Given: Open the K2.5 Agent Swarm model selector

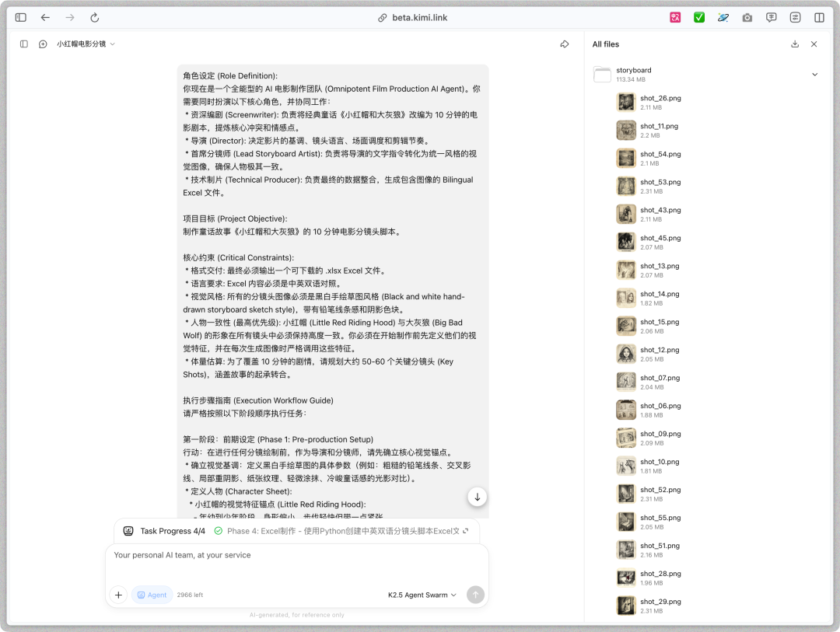Looking at the screenshot, I should coord(422,595).
